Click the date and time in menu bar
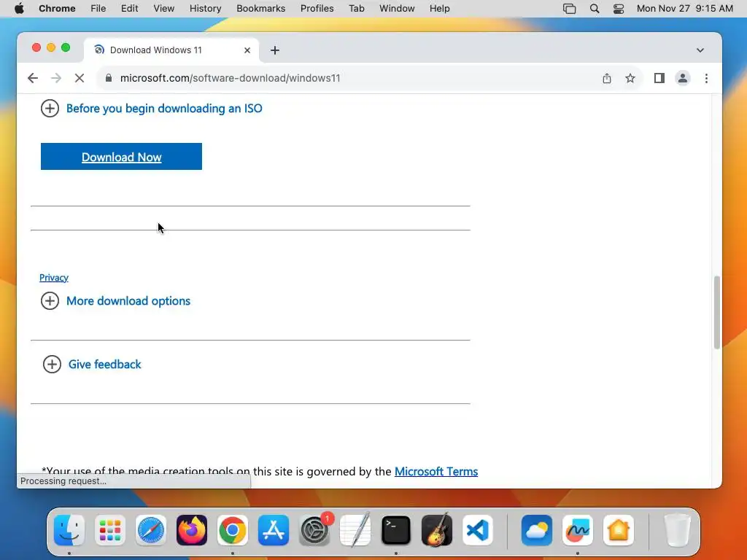The height and width of the screenshot is (560, 747). click(684, 9)
